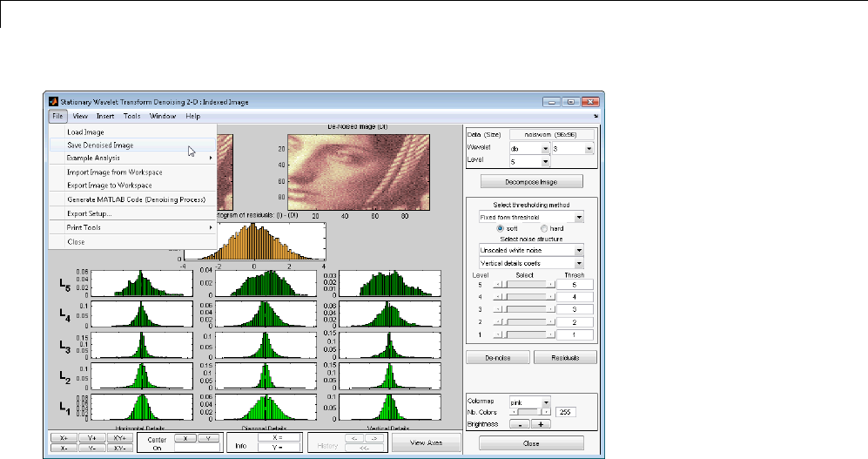868x459 pixels.
Task: Click the XY+ zoom button
Action: pyautogui.click(x=120, y=437)
